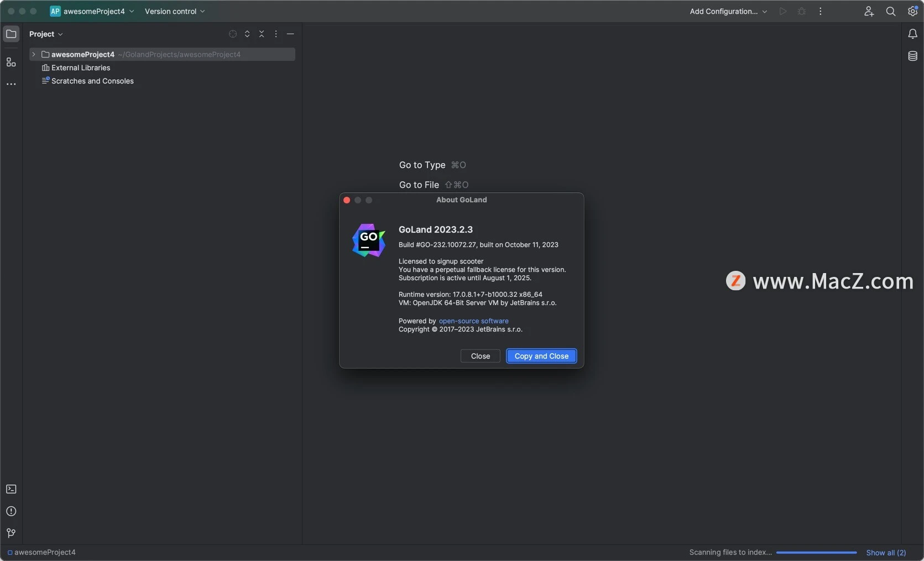Click Copy and Close button
The image size is (924, 561).
point(541,356)
